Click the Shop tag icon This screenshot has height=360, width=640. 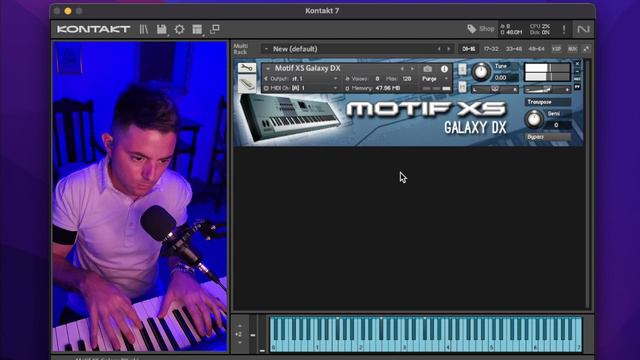(472, 29)
